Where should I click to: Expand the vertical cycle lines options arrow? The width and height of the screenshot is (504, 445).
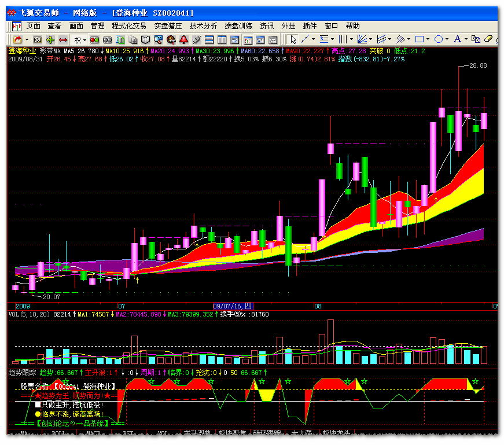(x=351, y=39)
